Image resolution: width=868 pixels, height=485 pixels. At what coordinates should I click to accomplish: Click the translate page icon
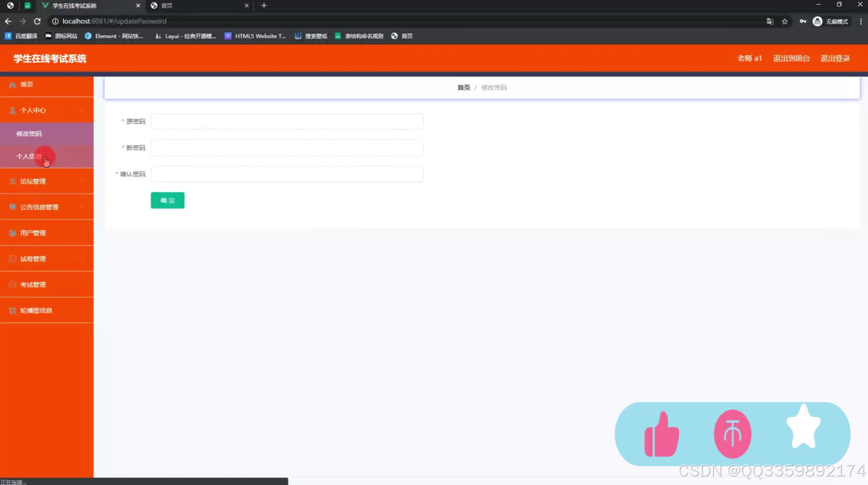pyautogui.click(x=770, y=21)
